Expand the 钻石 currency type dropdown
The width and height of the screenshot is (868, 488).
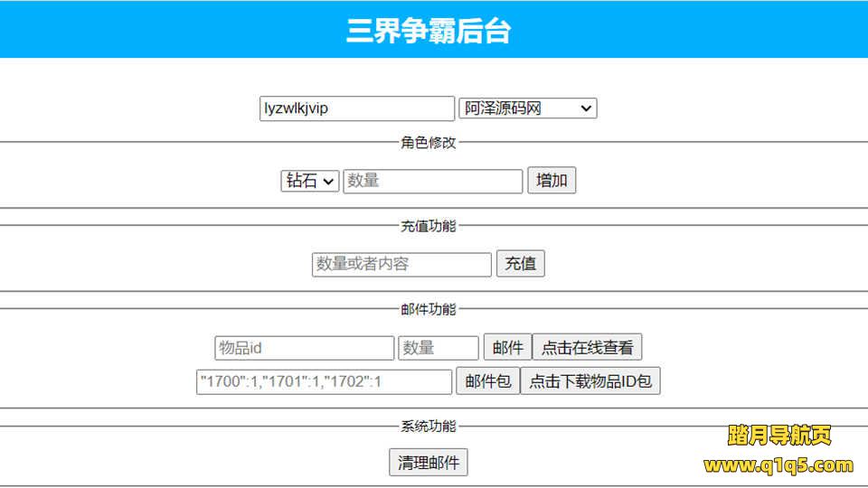(310, 181)
